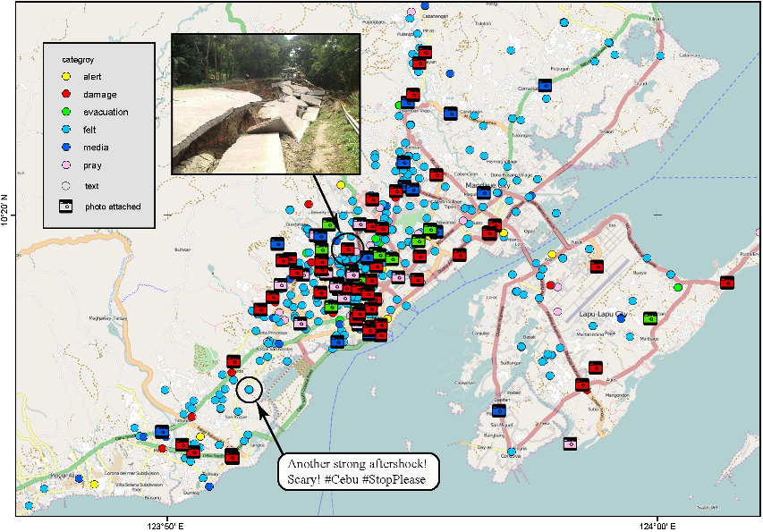The height and width of the screenshot is (532, 763).
Task: Click blue media dot next to Lapu-Lapu City label
Action: click(x=621, y=318)
